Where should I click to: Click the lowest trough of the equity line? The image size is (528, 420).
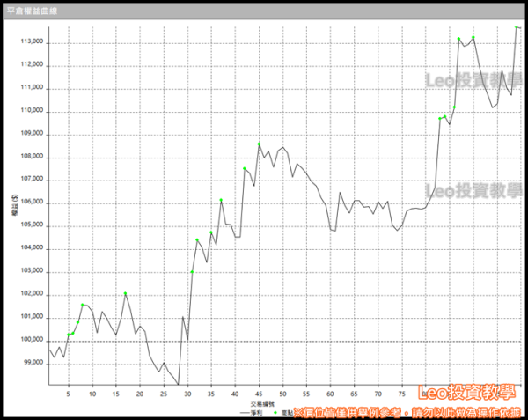[178, 384]
